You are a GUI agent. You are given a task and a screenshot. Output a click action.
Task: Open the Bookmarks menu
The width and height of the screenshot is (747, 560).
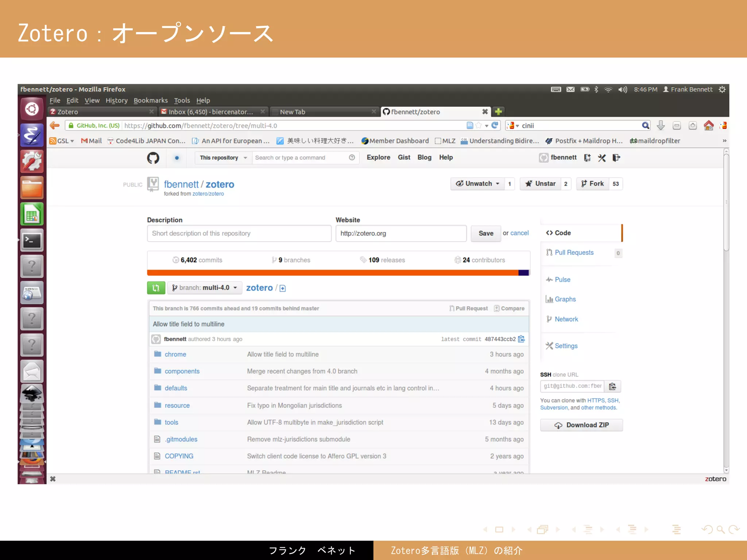point(151,101)
